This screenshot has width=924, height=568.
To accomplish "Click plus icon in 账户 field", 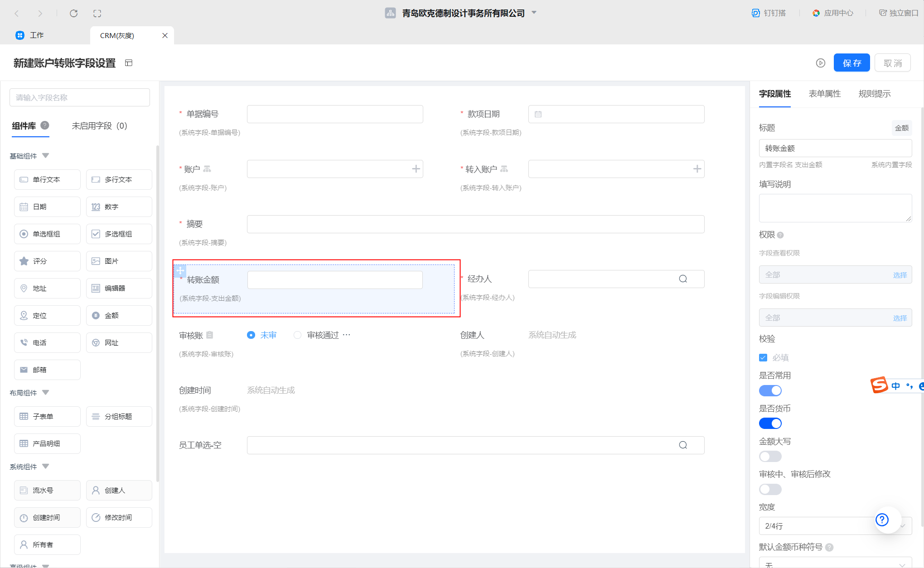I will 416,169.
